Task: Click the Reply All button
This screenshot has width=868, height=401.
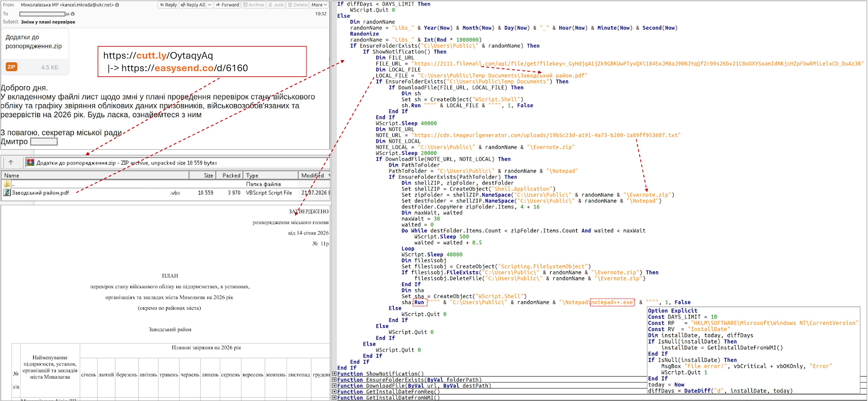Action: (193, 5)
